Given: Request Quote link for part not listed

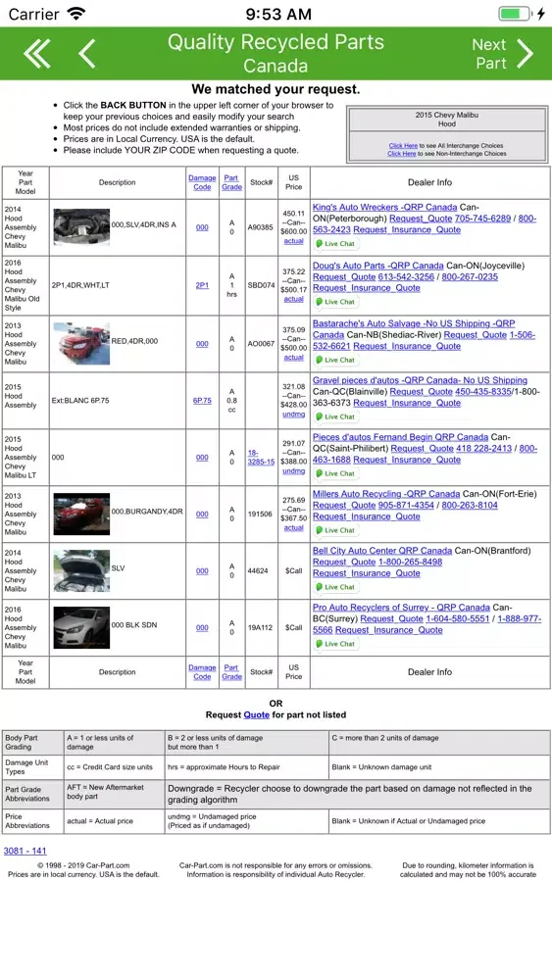Looking at the screenshot, I should pos(256,715).
